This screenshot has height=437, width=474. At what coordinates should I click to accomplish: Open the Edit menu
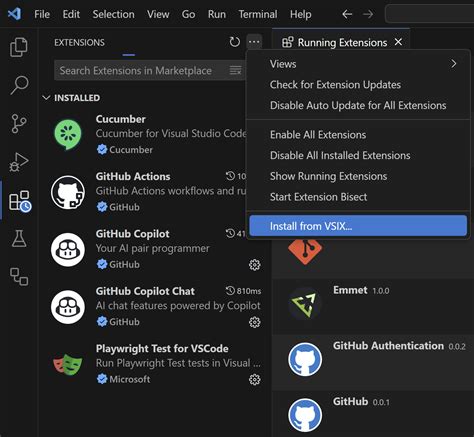(71, 14)
